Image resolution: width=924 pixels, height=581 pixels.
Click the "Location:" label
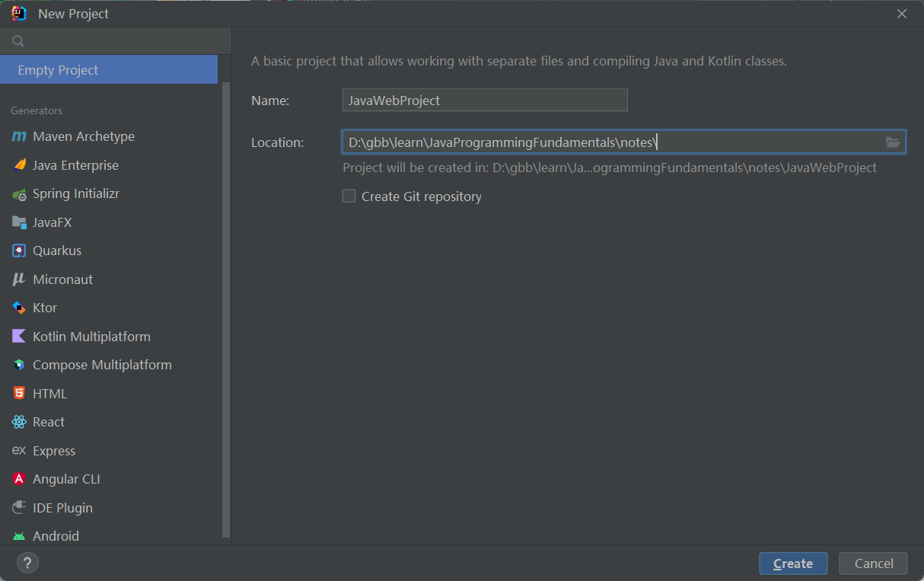pyautogui.click(x=278, y=142)
